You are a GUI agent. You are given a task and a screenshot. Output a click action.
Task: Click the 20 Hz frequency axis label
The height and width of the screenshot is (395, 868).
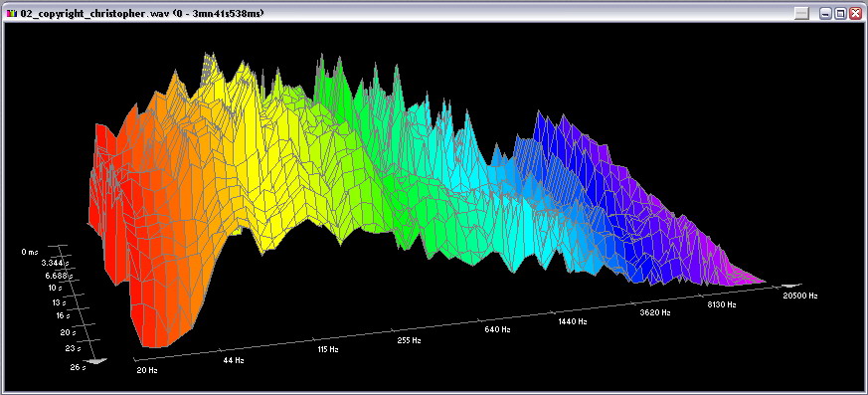tap(147, 369)
